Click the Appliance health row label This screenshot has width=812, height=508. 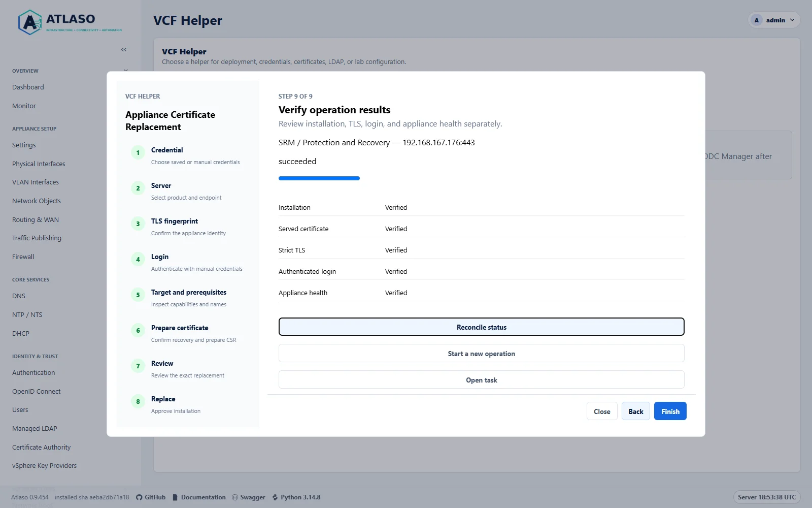click(303, 293)
